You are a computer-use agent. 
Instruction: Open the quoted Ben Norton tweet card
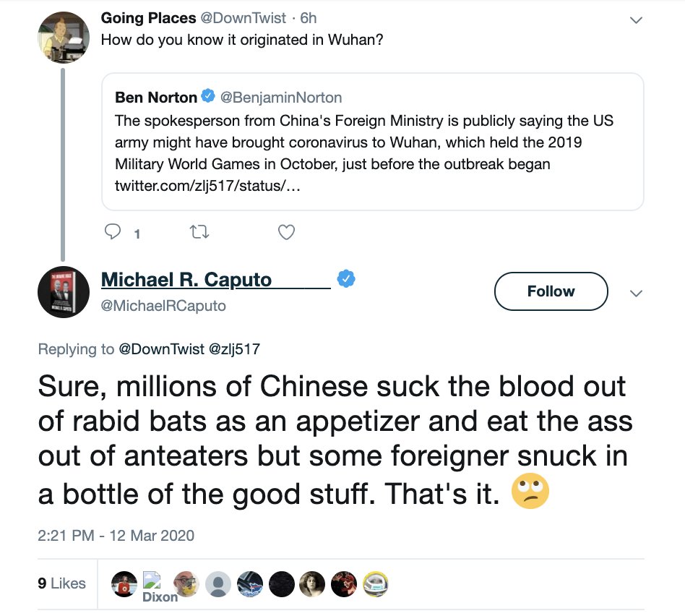pos(373,142)
